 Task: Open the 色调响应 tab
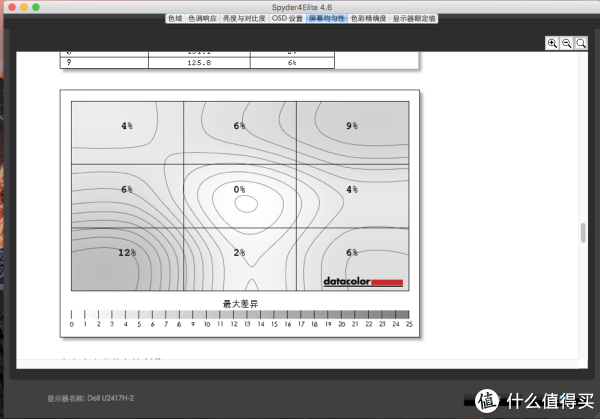click(202, 18)
